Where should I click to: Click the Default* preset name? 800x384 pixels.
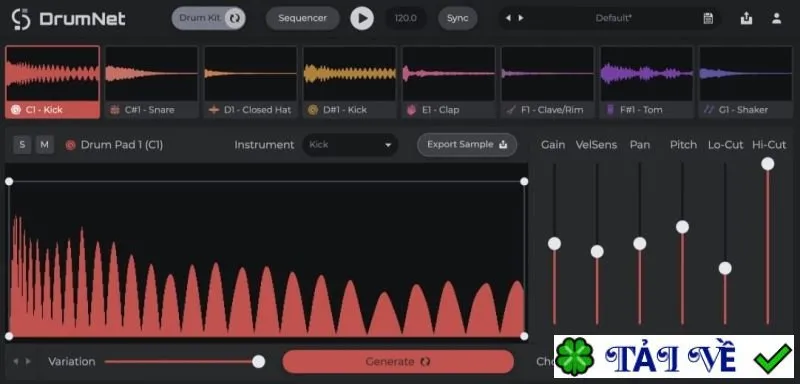point(614,18)
